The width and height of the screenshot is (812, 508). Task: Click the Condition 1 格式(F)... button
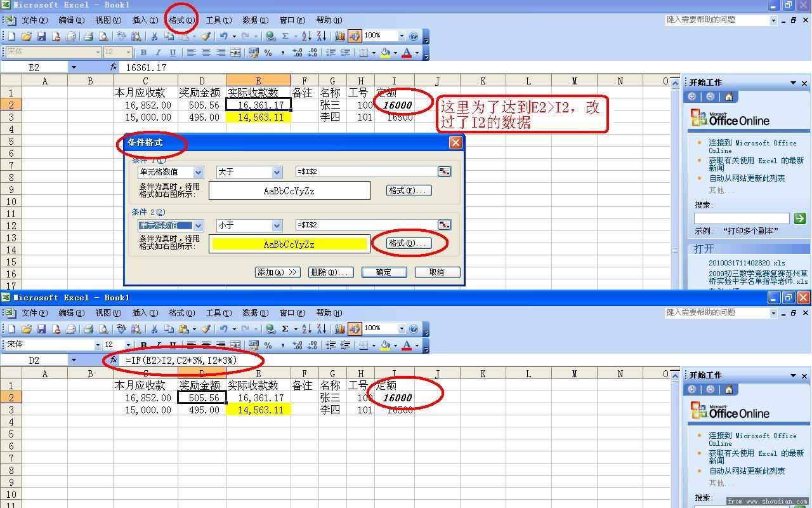point(410,190)
